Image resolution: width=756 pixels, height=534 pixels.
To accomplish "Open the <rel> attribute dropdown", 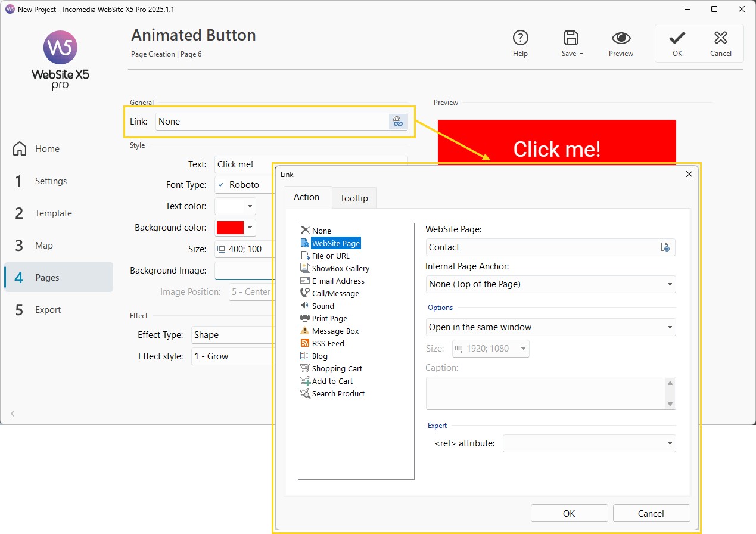I will coord(589,443).
